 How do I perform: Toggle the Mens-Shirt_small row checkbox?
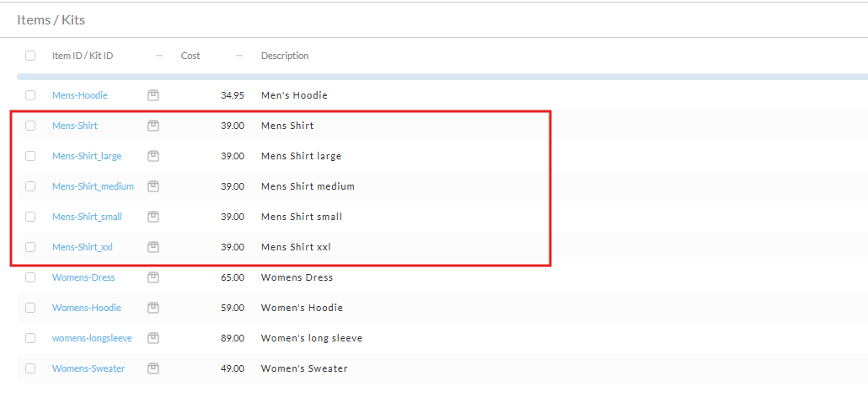[x=30, y=217]
